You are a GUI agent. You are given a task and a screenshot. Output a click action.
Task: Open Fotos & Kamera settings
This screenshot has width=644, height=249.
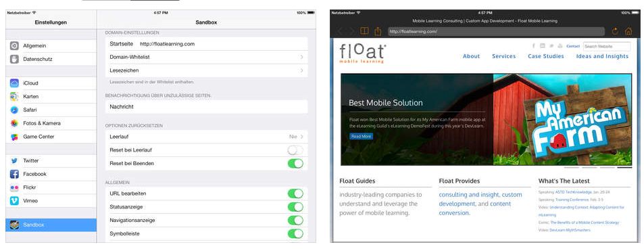(x=51, y=123)
